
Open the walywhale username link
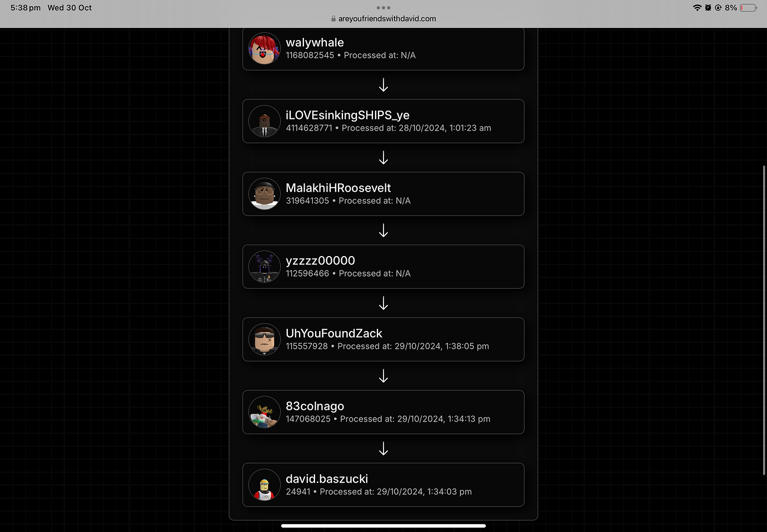[x=315, y=42]
